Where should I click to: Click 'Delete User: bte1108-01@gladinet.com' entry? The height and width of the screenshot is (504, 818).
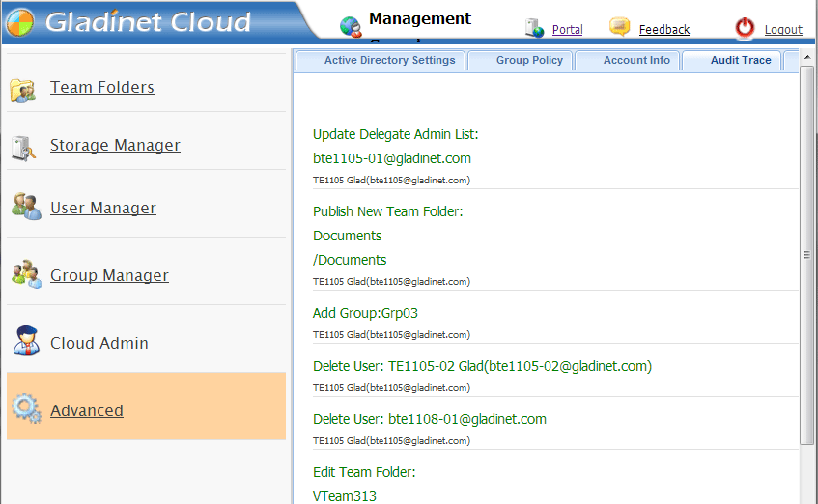click(x=430, y=419)
